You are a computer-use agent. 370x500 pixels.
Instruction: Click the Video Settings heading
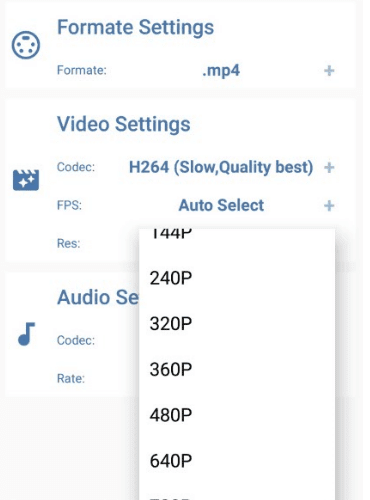tap(124, 124)
